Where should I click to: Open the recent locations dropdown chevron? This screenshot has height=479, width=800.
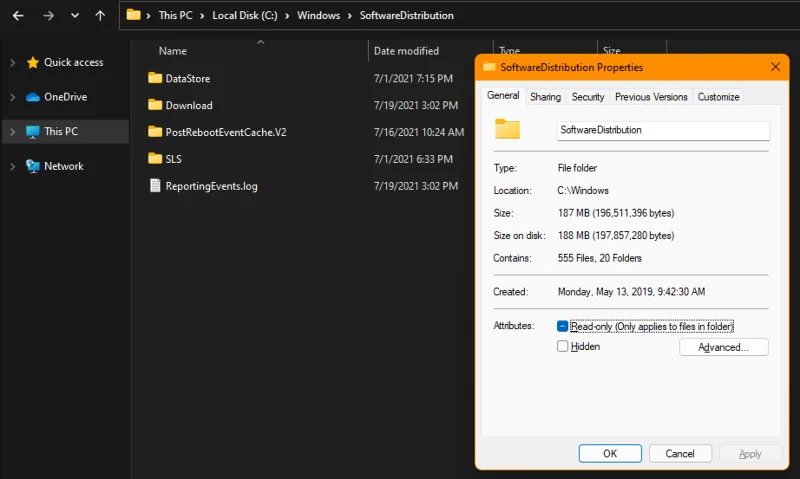(x=75, y=16)
